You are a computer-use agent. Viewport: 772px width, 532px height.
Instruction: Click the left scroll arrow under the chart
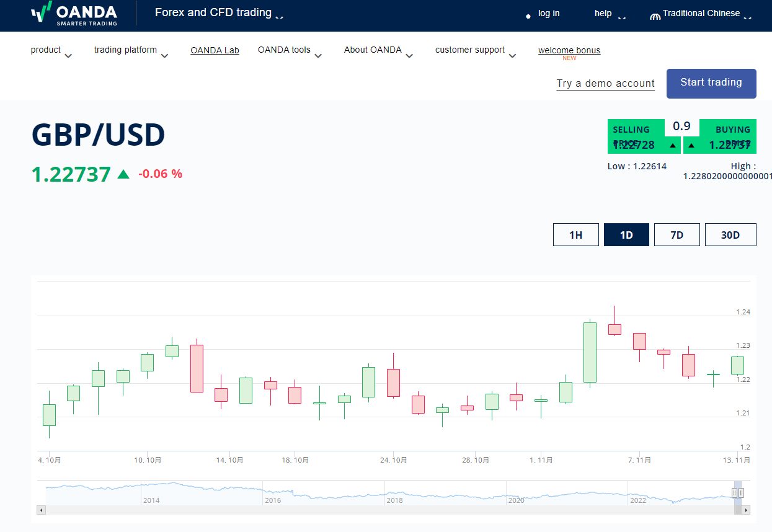click(x=41, y=510)
